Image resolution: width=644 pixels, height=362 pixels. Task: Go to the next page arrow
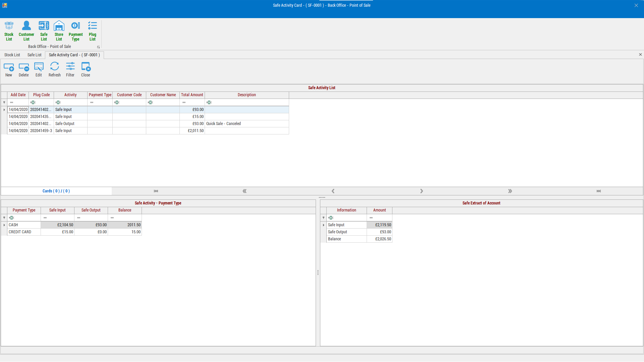[510, 191]
